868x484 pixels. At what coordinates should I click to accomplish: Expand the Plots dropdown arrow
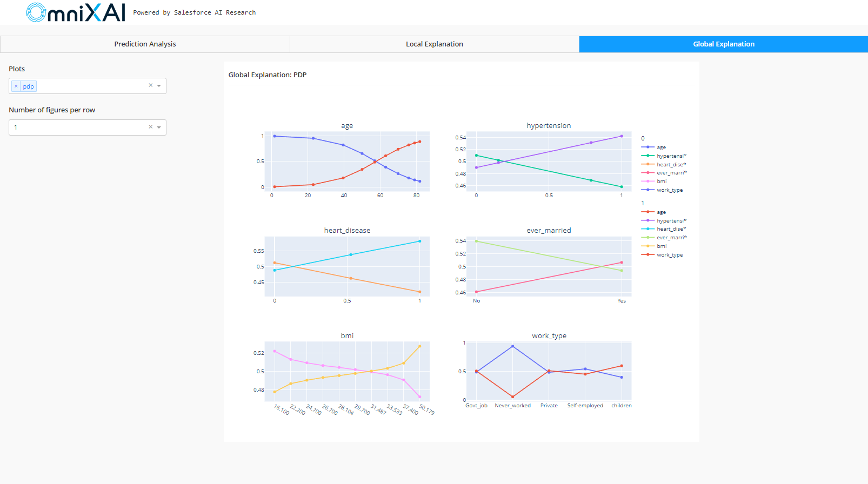point(159,86)
